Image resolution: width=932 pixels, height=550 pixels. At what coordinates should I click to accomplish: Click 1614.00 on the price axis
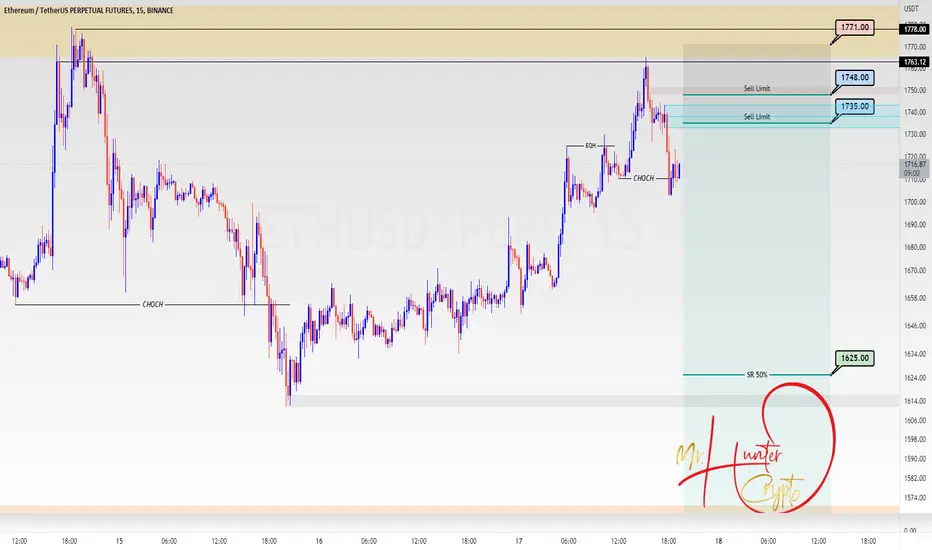[915, 401]
